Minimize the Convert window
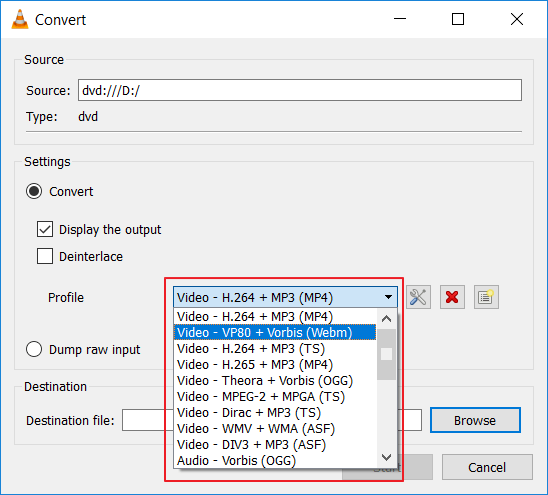Viewport: 548px width, 495px height. pyautogui.click(x=400, y=19)
